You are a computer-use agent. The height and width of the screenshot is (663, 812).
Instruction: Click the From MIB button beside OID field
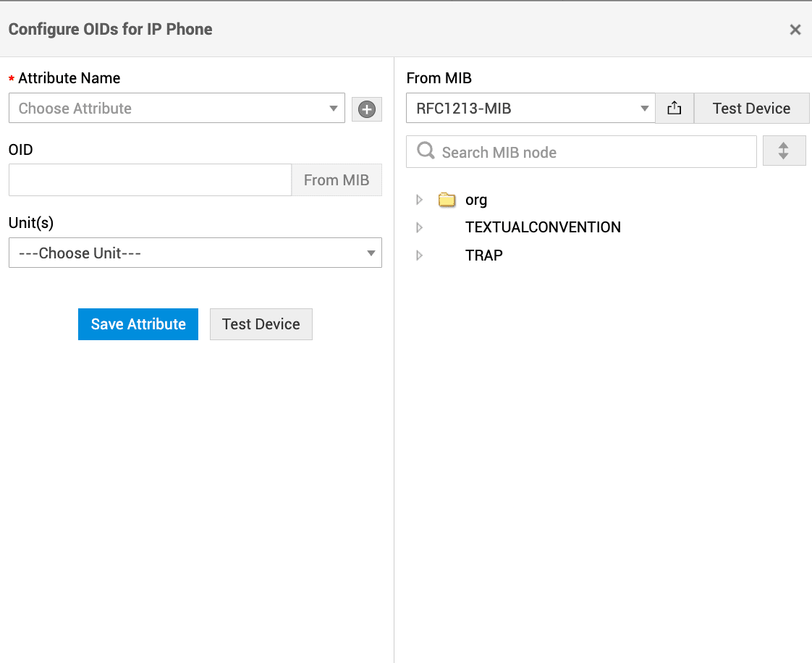tap(337, 180)
